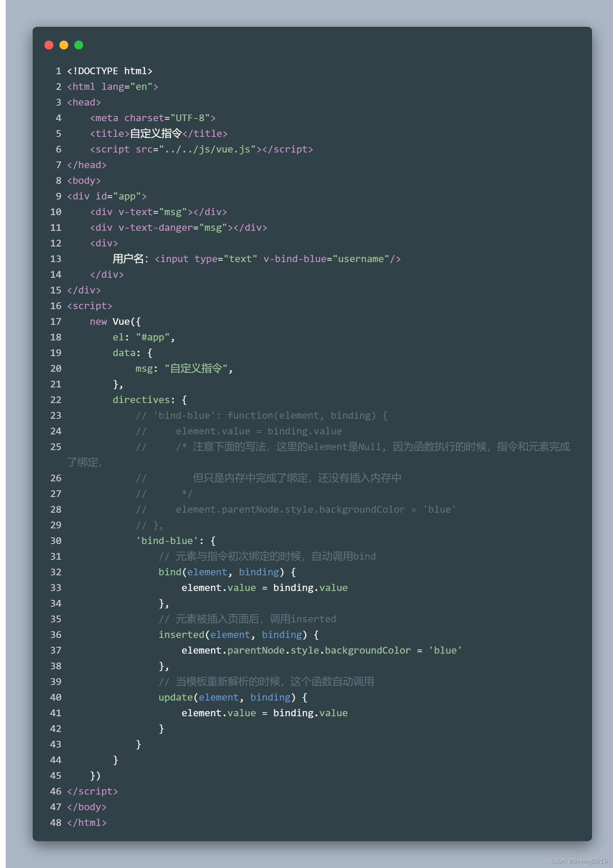Click the 'bind-blue': { line
The width and height of the screenshot is (613, 868).
click(176, 541)
